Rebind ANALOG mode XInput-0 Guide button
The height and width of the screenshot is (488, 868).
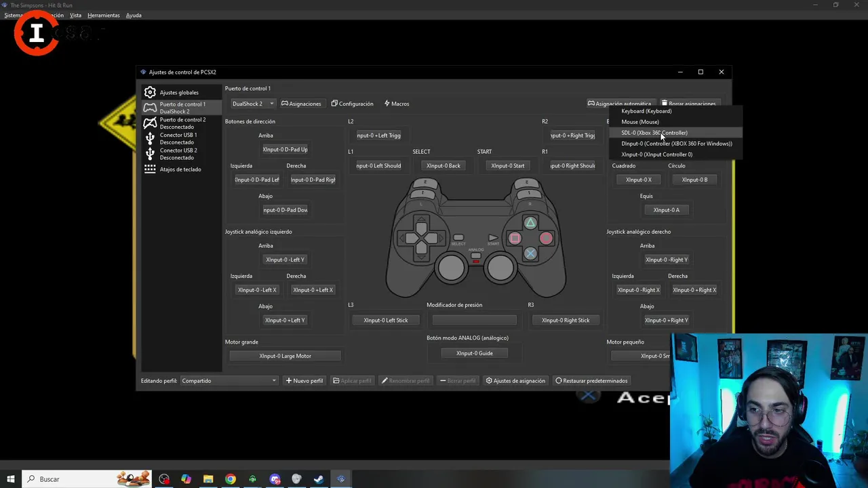point(474,353)
